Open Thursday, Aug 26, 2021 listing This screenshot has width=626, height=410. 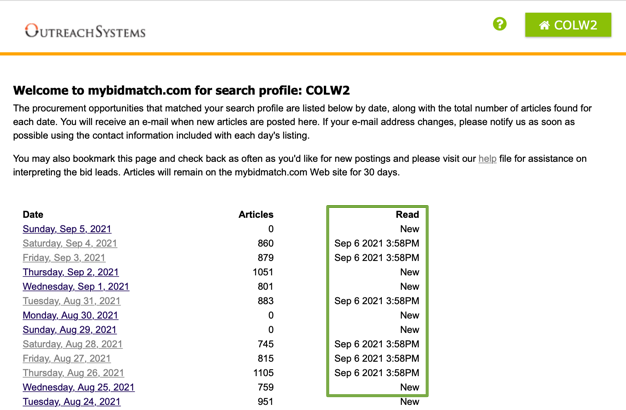click(72, 373)
